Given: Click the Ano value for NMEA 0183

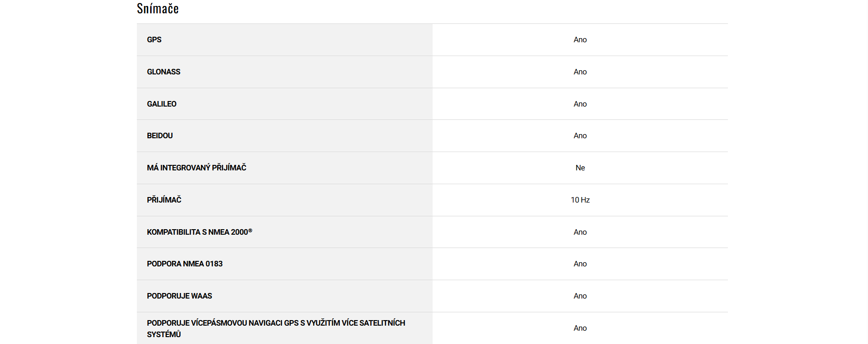Looking at the screenshot, I should pyautogui.click(x=580, y=264).
